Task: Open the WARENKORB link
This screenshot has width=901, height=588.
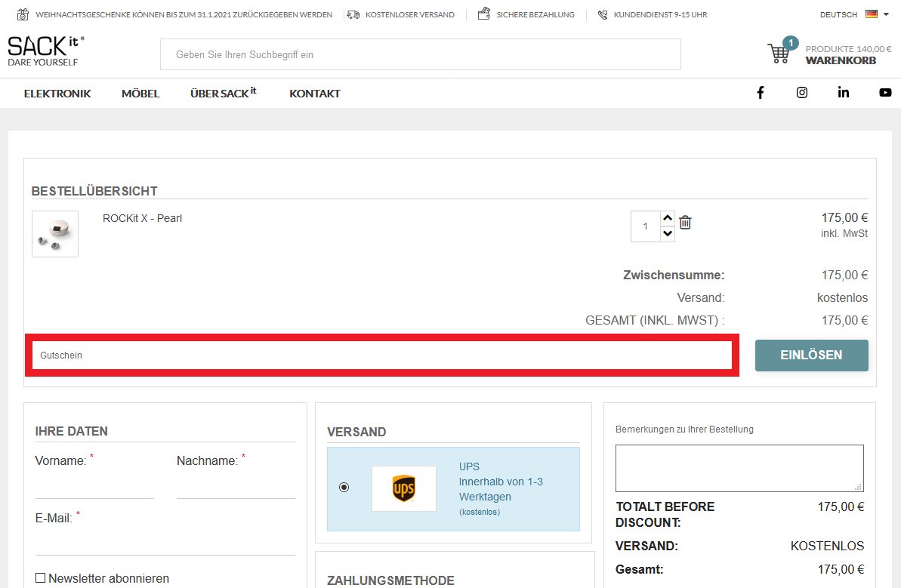Action: click(841, 60)
